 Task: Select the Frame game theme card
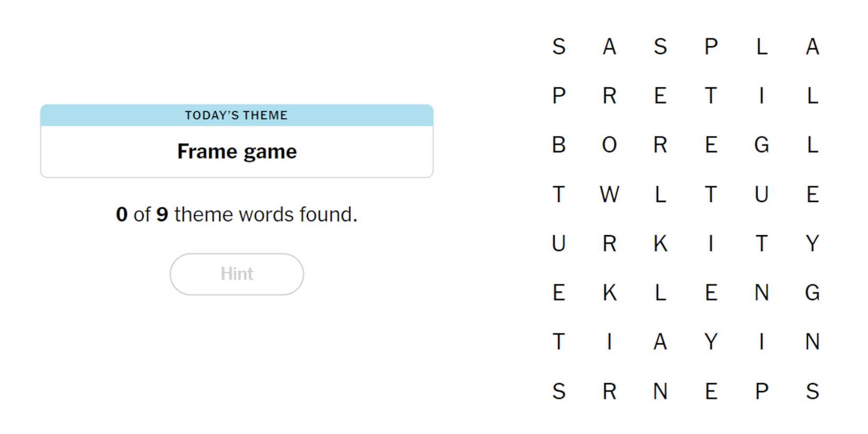(236, 151)
